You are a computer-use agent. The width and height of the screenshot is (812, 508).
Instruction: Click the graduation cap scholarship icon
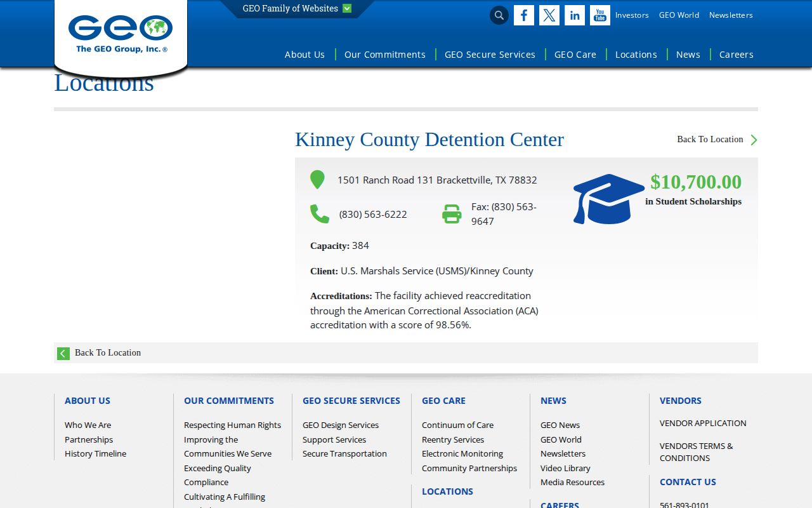pyautogui.click(x=608, y=199)
